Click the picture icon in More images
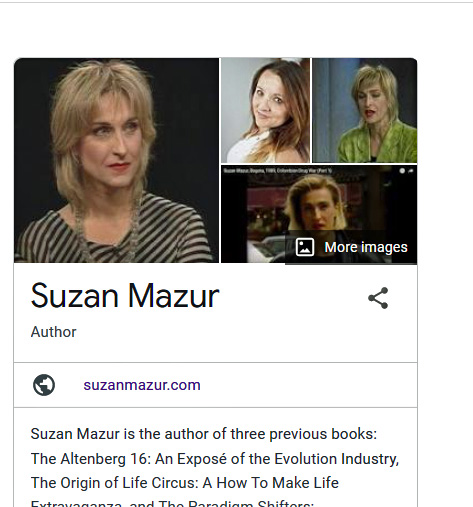Screen dimensions: 473x507 tap(305, 247)
